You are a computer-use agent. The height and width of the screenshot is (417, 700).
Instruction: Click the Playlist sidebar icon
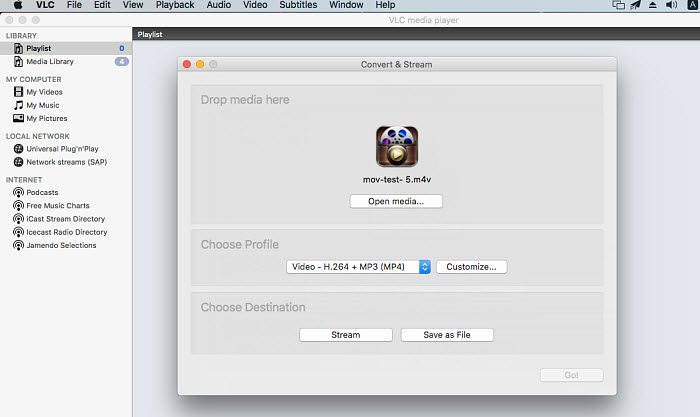[18, 48]
